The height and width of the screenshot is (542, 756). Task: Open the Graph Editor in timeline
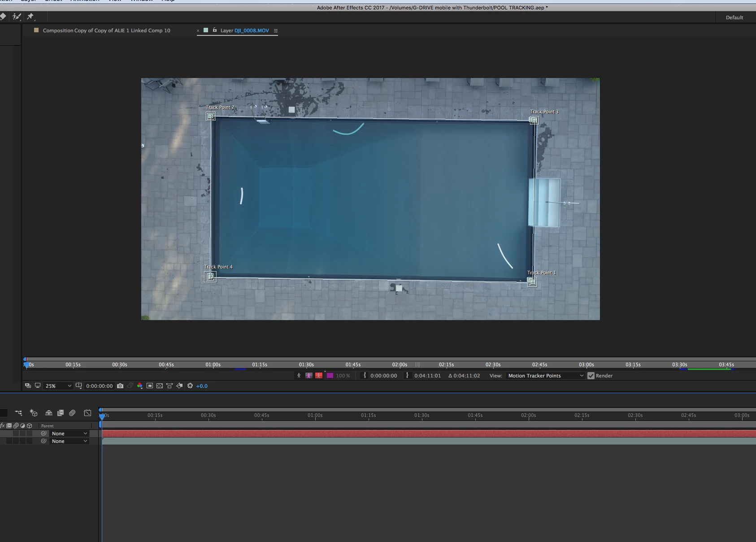pyautogui.click(x=87, y=413)
